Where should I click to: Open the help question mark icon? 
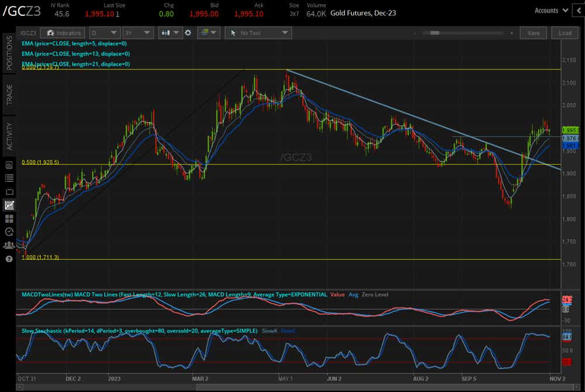(x=9, y=259)
